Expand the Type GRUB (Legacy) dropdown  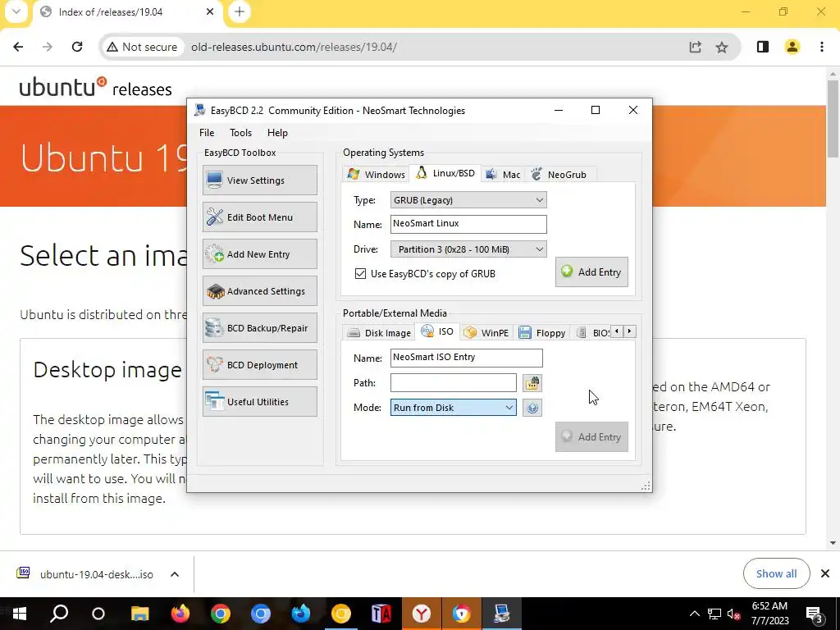[x=468, y=200]
